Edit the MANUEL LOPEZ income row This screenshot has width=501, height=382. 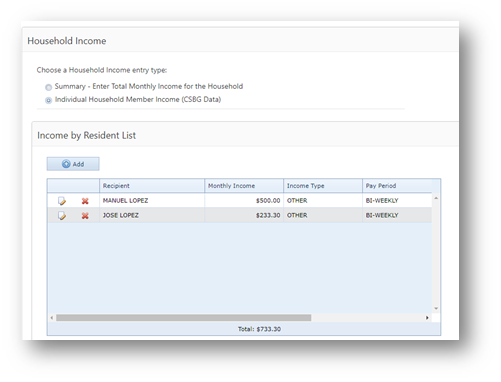pos(62,201)
